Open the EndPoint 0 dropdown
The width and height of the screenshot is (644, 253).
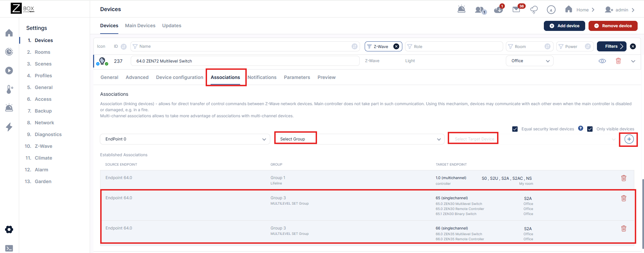pos(185,139)
